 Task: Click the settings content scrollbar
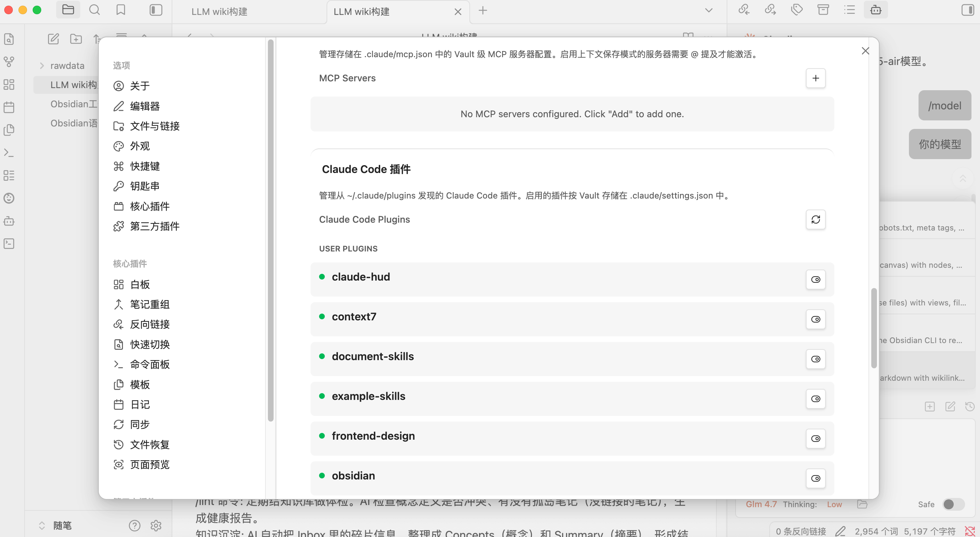pos(874,328)
